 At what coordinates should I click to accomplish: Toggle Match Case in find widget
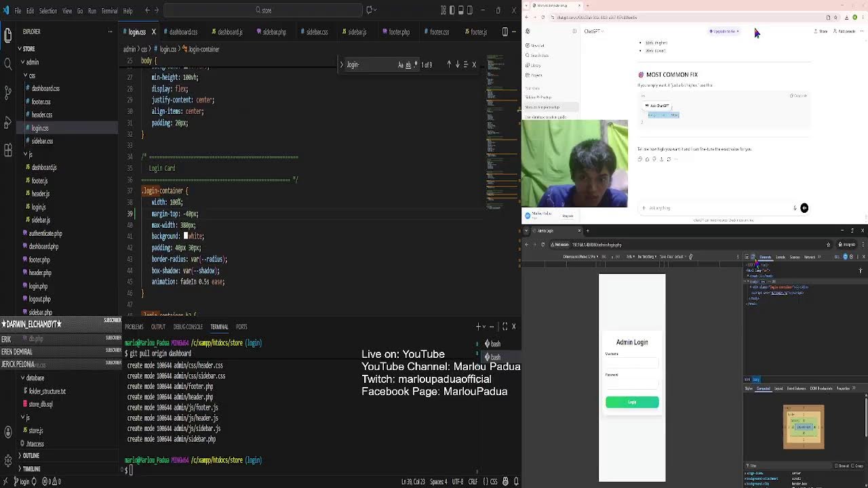tap(400, 65)
